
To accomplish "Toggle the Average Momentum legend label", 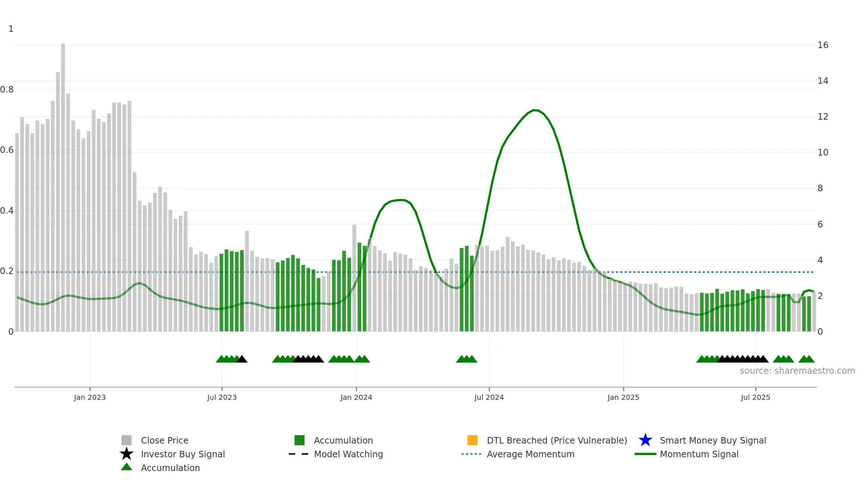I will point(531,454).
